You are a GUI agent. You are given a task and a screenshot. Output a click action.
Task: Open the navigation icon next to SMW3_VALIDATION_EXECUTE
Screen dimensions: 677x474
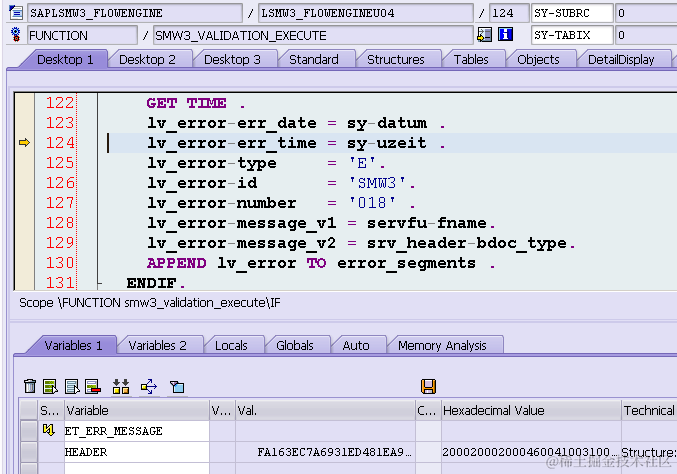[x=484, y=35]
